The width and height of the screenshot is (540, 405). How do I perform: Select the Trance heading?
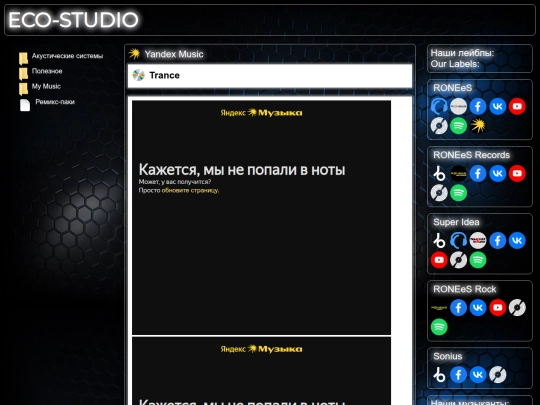coord(164,75)
